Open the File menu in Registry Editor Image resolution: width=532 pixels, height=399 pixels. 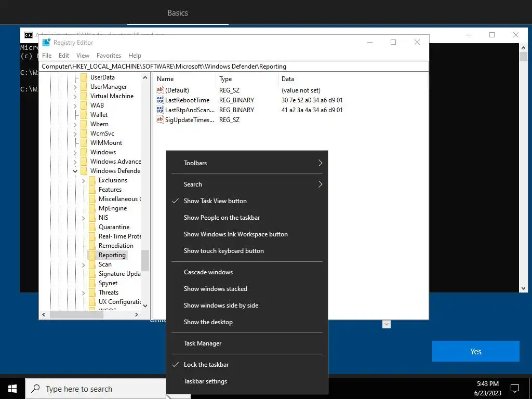click(x=47, y=55)
